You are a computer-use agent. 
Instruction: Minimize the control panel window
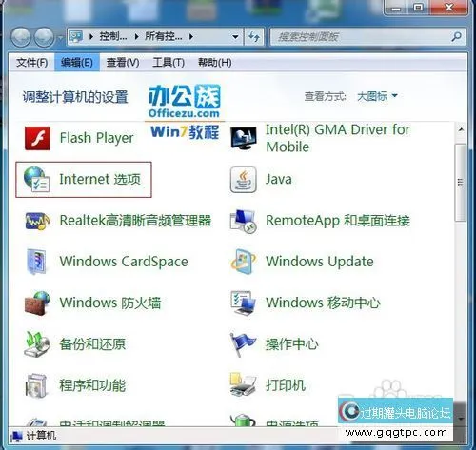coord(395,8)
